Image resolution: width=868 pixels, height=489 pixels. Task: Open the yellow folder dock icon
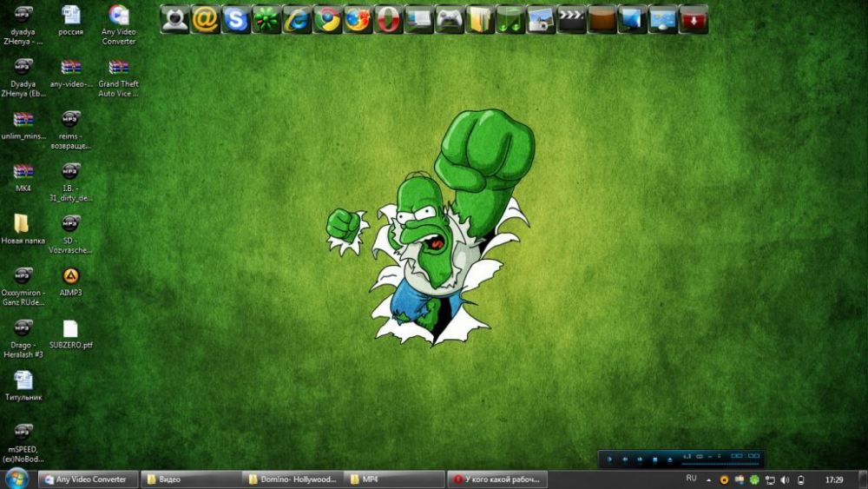(479, 19)
